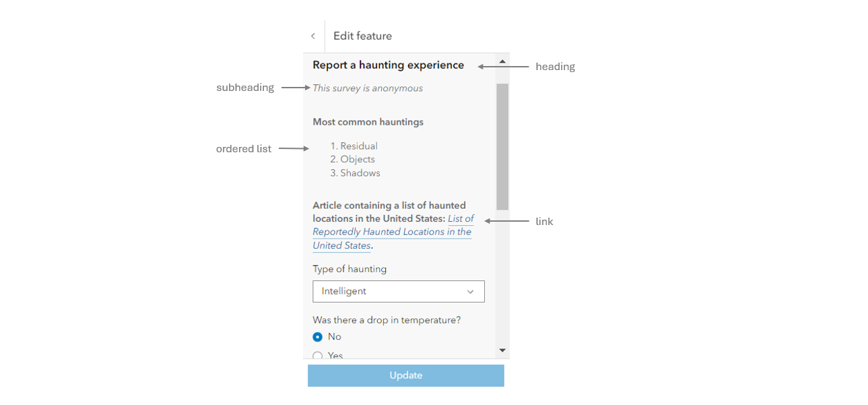Click the vertical scrollbar thumb
The image size is (868, 405).
tap(502, 146)
